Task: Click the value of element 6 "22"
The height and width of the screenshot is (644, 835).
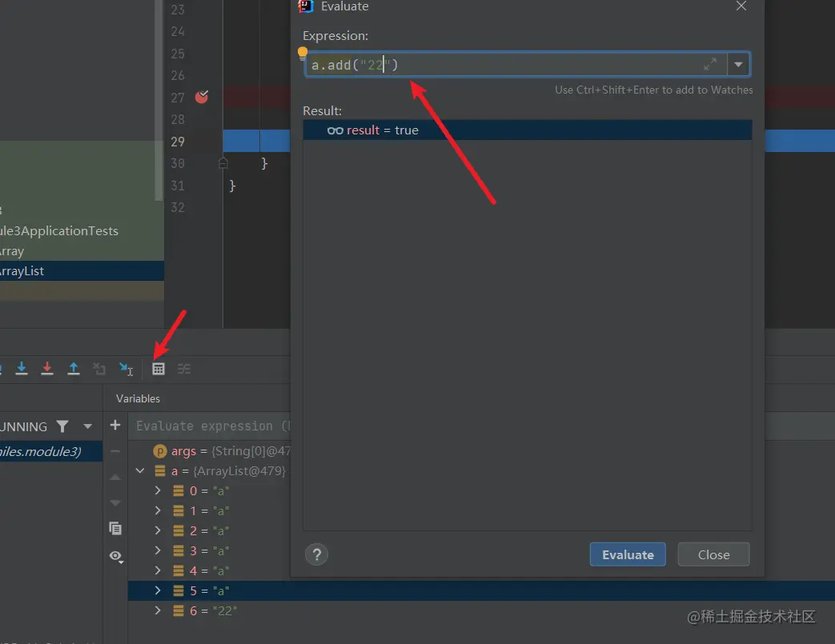Action: [225, 611]
